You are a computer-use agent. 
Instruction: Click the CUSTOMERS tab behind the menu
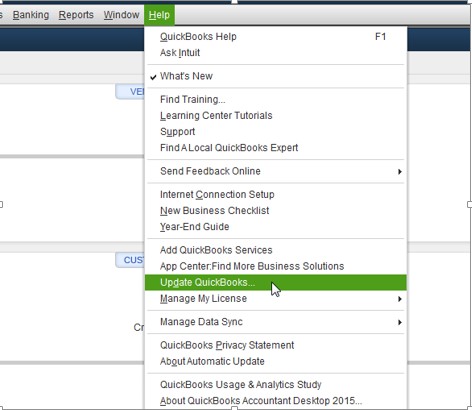coord(130,260)
